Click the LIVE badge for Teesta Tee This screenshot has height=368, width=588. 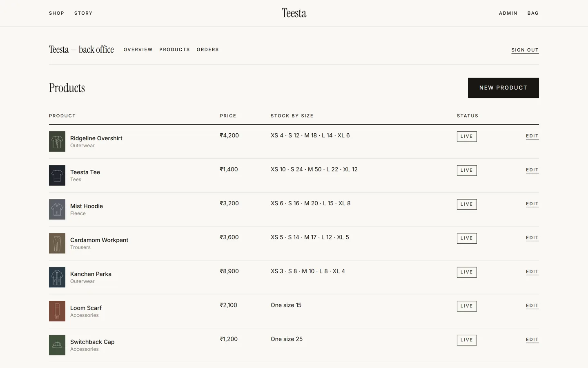tap(467, 171)
